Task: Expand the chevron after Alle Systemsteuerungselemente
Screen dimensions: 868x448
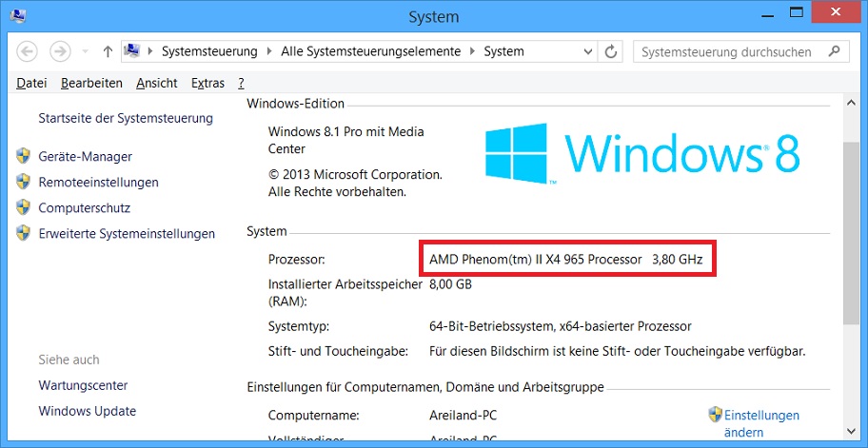Action: tap(472, 52)
